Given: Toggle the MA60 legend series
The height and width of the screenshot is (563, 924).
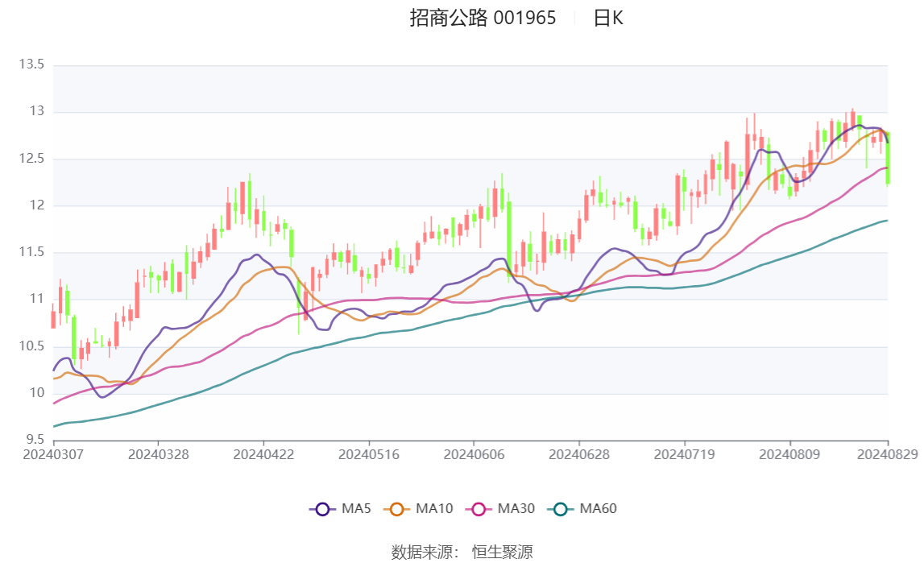Looking at the screenshot, I should click(582, 509).
